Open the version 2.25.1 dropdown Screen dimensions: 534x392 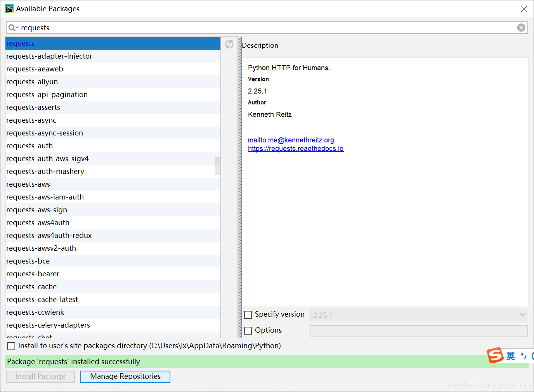click(419, 315)
